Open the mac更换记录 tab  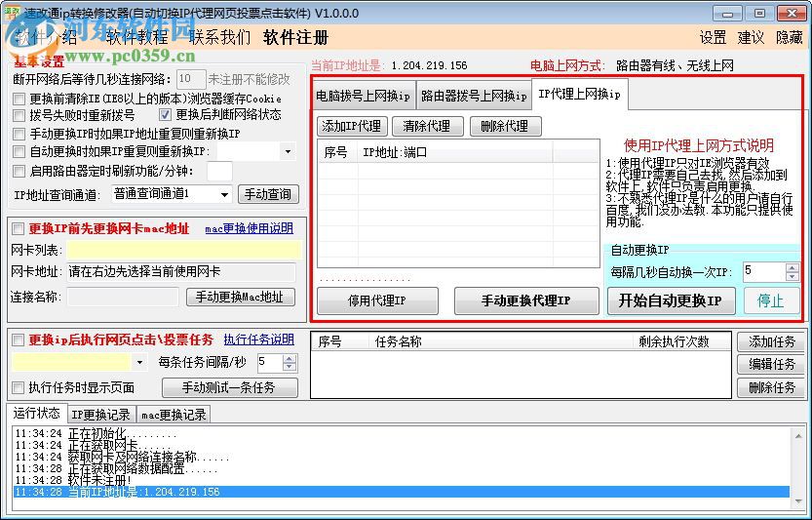coord(174,415)
